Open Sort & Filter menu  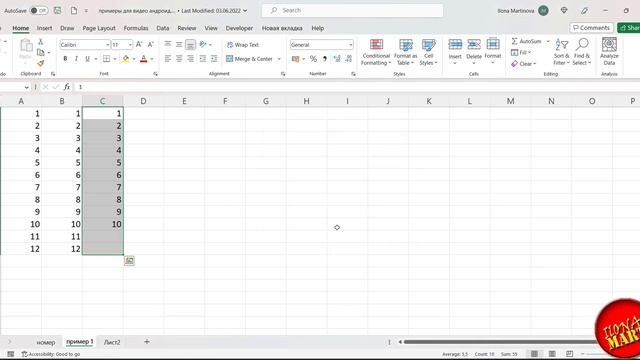(x=562, y=52)
